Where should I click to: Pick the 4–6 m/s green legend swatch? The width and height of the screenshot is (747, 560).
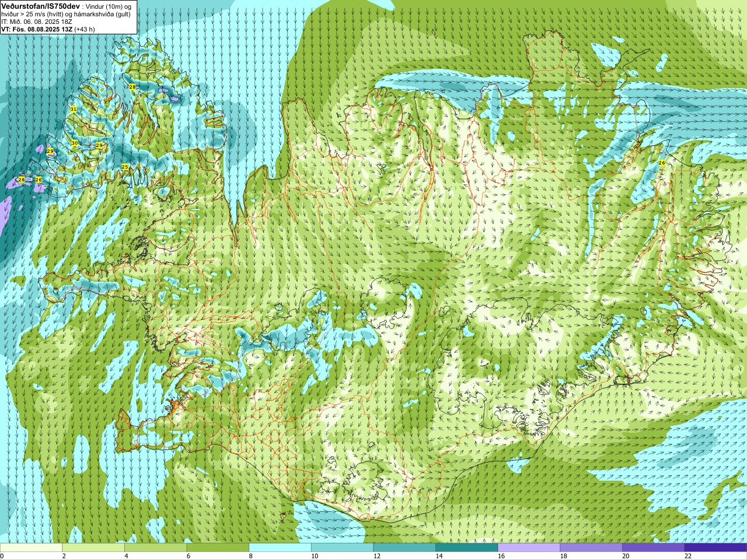coord(155,548)
